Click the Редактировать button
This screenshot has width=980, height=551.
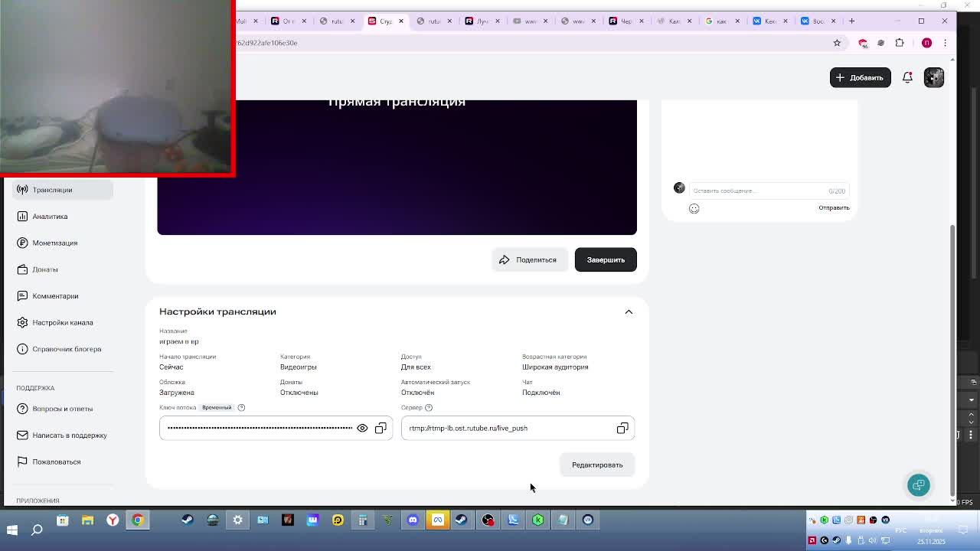coord(597,465)
